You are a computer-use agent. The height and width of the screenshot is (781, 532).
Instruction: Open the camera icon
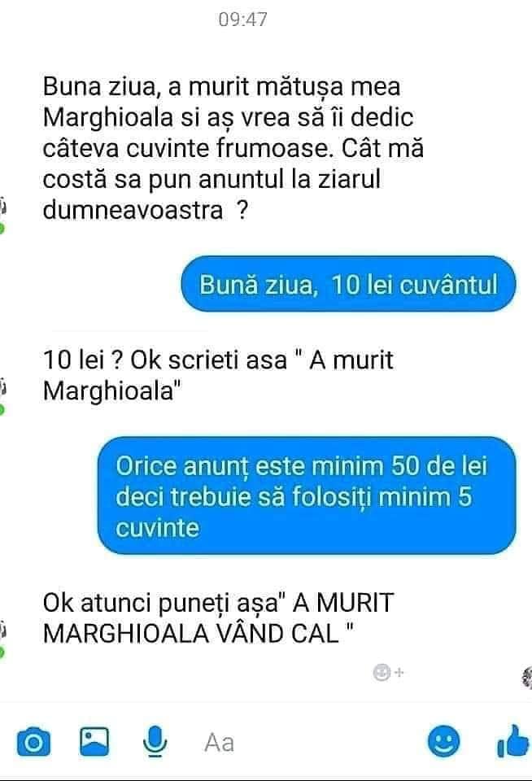34,742
